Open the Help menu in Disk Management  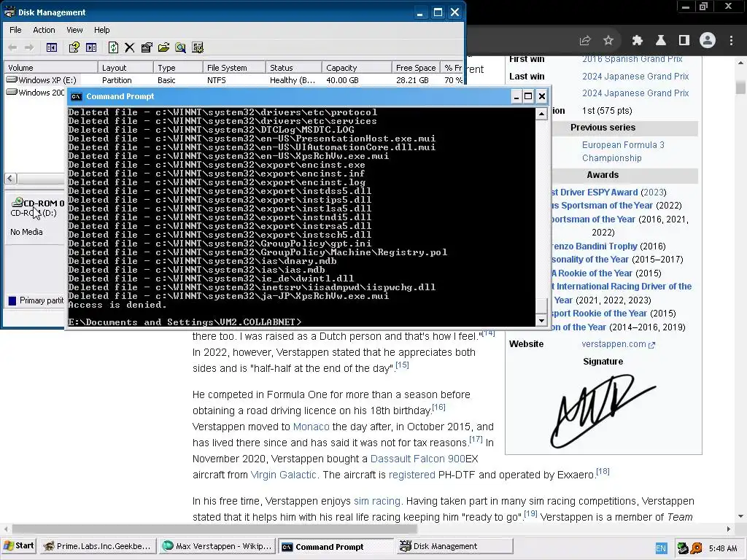tap(101, 30)
